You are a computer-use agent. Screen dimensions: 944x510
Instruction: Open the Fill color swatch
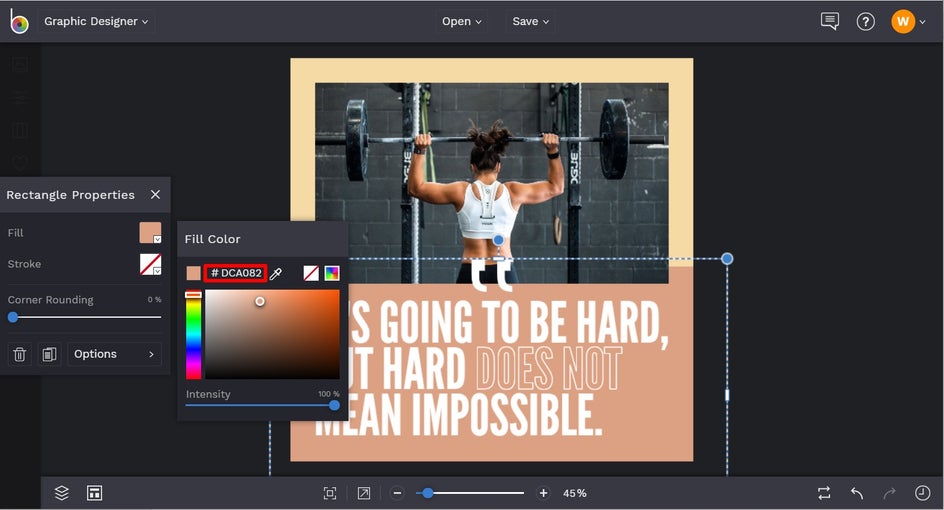(151, 232)
